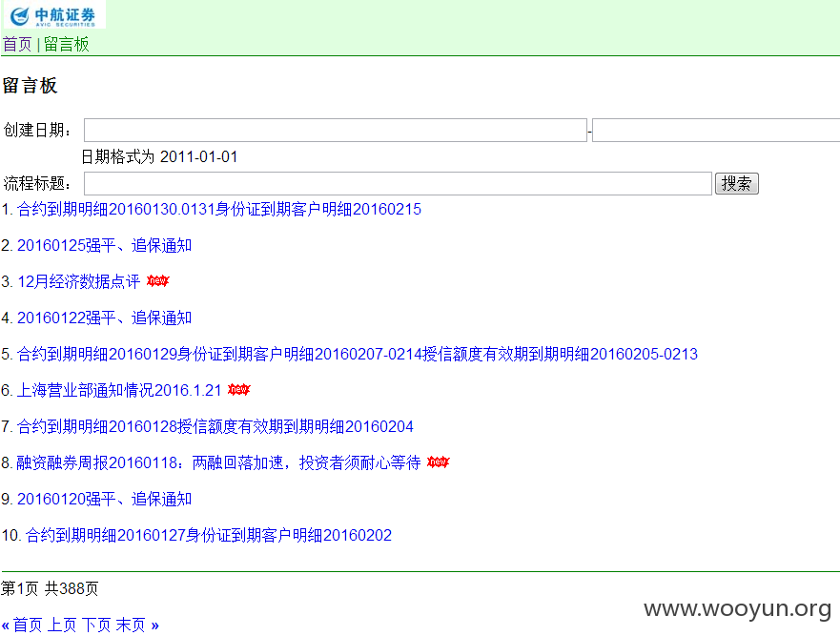Open item 7 合约到期明细20160128
The width and height of the screenshot is (840, 636).
pyautogui.click(x=215, y=426)
